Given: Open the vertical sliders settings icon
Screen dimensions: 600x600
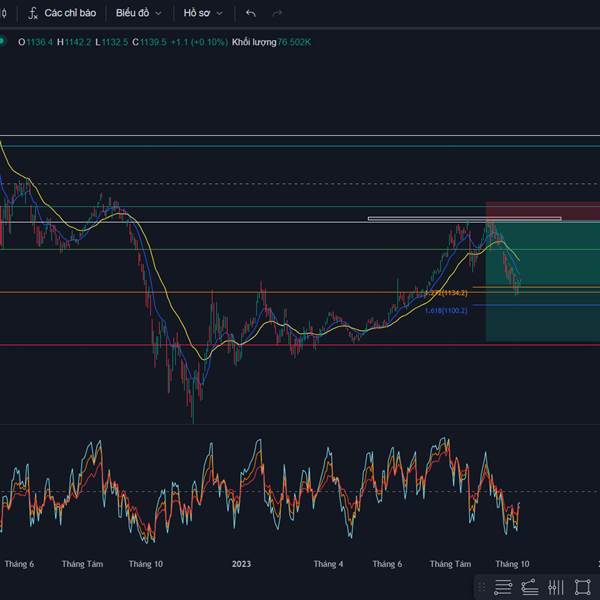Looking at the screenshot, I should click(556, 587).
